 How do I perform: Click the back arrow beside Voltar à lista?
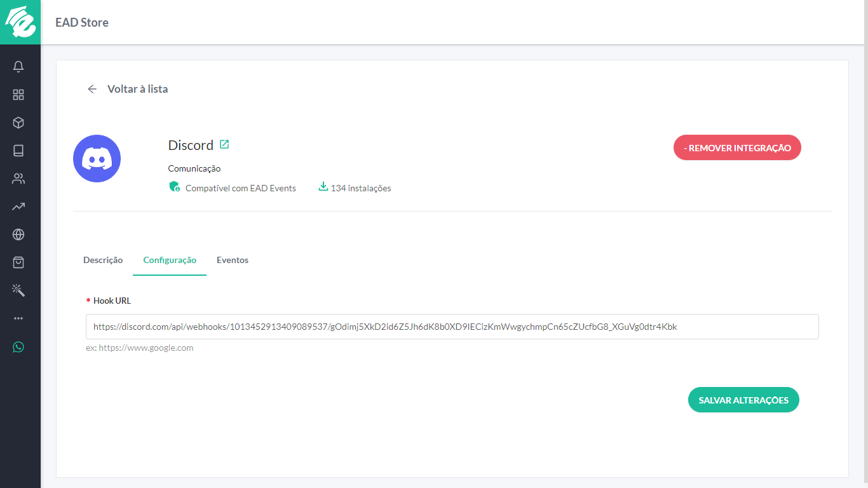coord(92,89)
